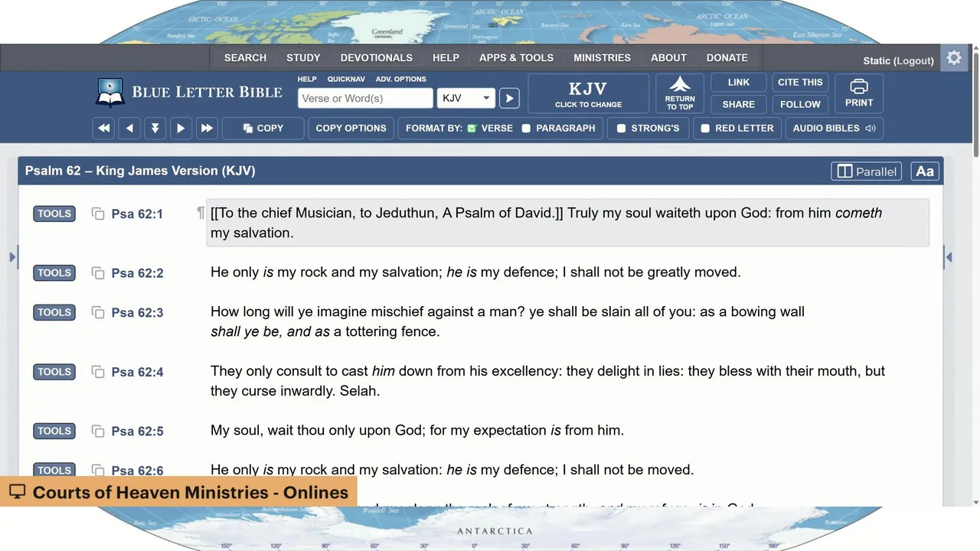Open Tools for Psa 62:6

(54, 470)
